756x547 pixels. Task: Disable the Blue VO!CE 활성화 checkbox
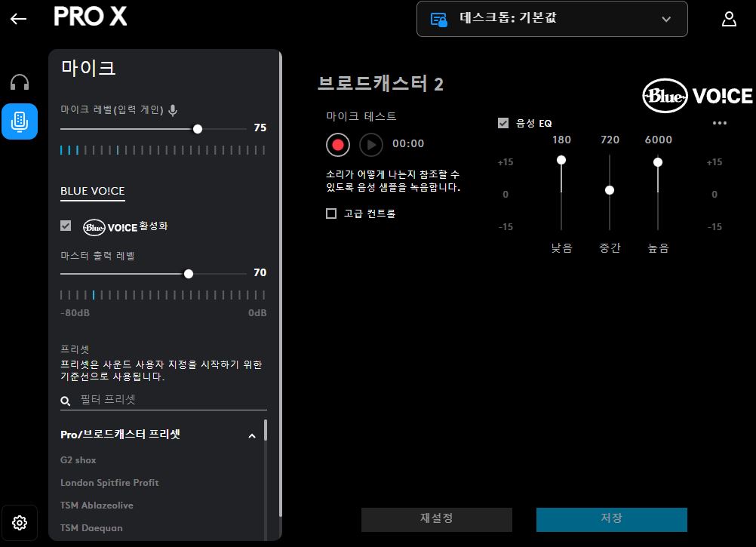tap(66, 226)
